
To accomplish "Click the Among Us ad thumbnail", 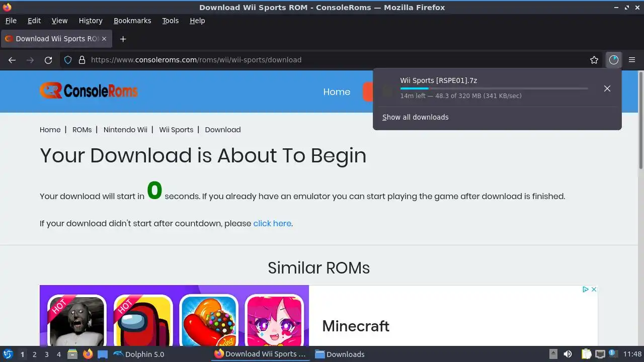I will 143,320.
